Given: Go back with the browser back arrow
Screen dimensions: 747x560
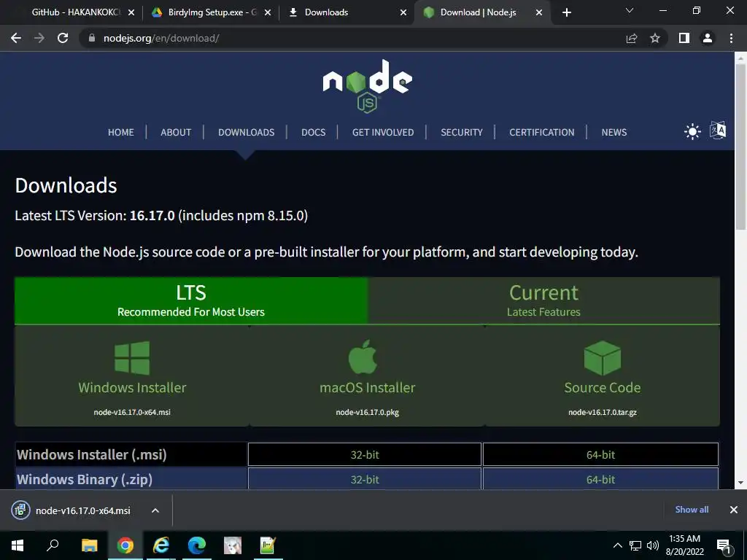Looking at the screenshot, I should point(16,38).
